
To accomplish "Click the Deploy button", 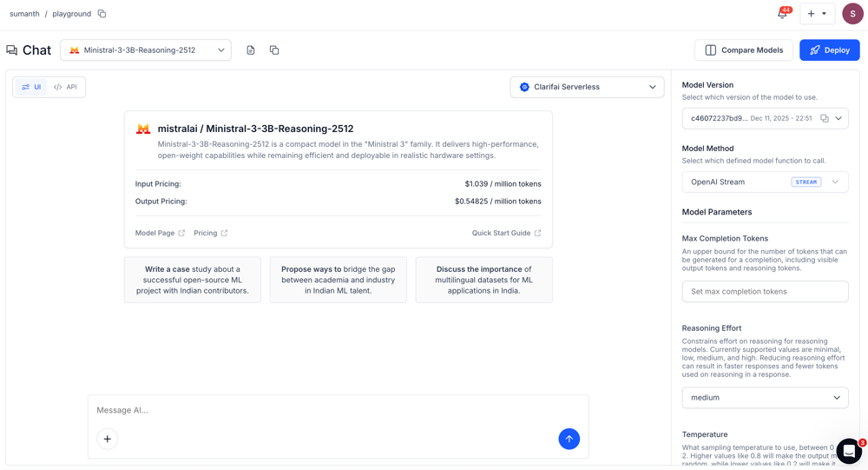I will [829, 50].
